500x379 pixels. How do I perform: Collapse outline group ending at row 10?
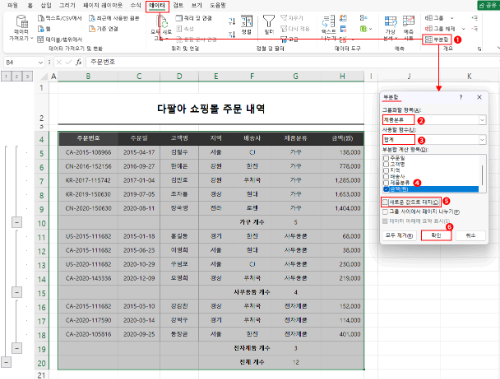17,222
